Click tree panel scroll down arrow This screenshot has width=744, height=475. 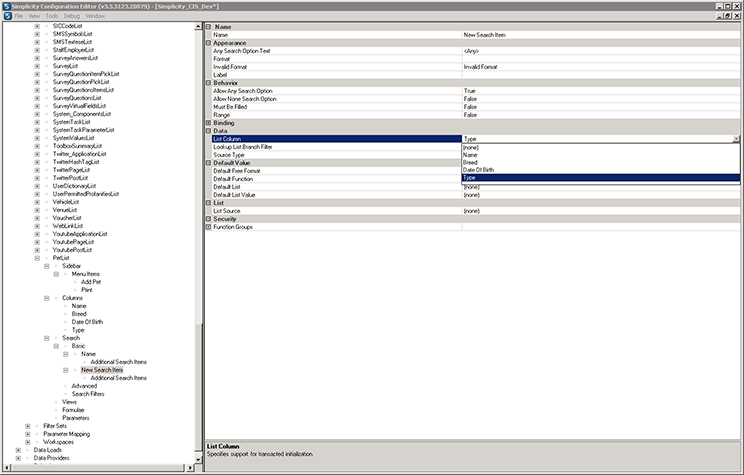coord(198,459)
